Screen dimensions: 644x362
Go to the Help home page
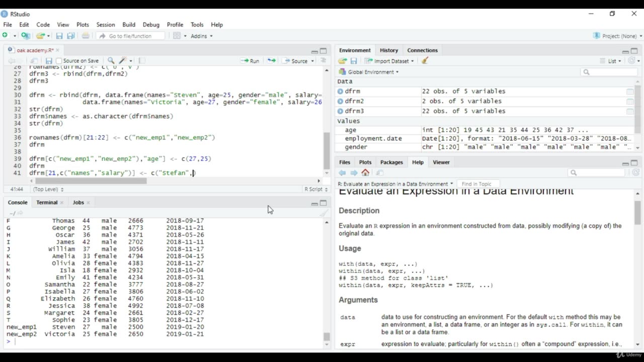[x=365, y=173]
